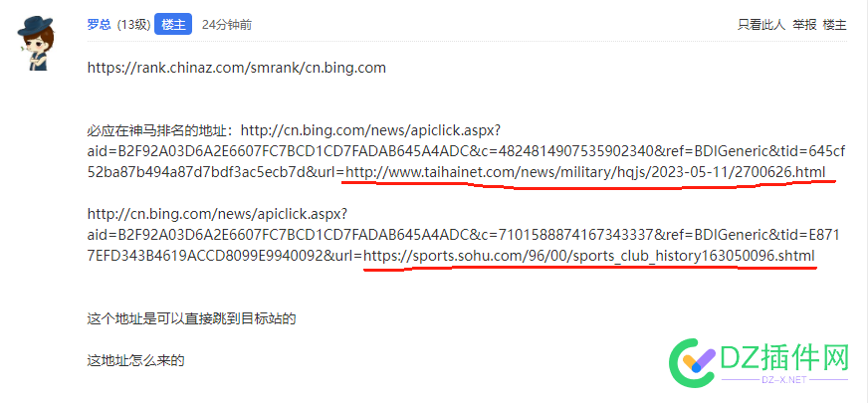Open the rank.chinaz.com smrank URL
Image resolution: width=868 pixels, height=403 pixels.
(236, 68)
